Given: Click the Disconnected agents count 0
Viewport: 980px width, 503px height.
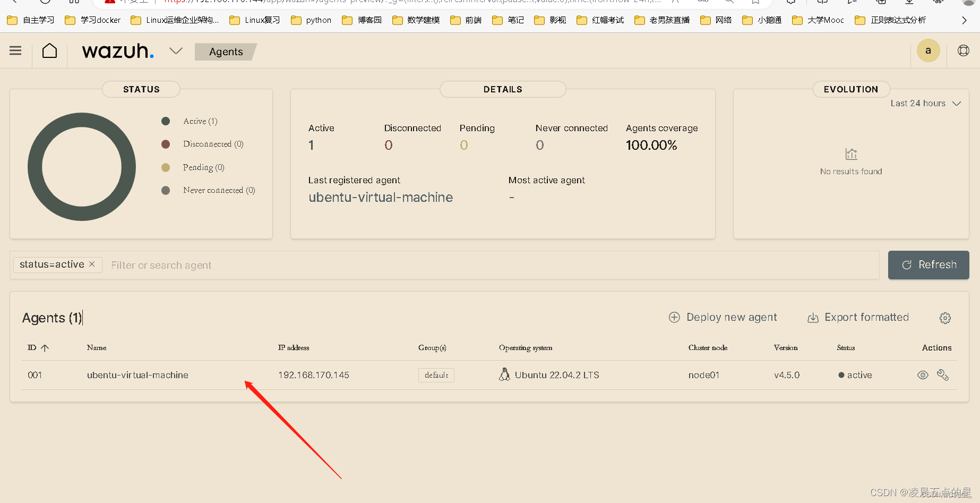Looking at the screenshot, I should [389, 145].
